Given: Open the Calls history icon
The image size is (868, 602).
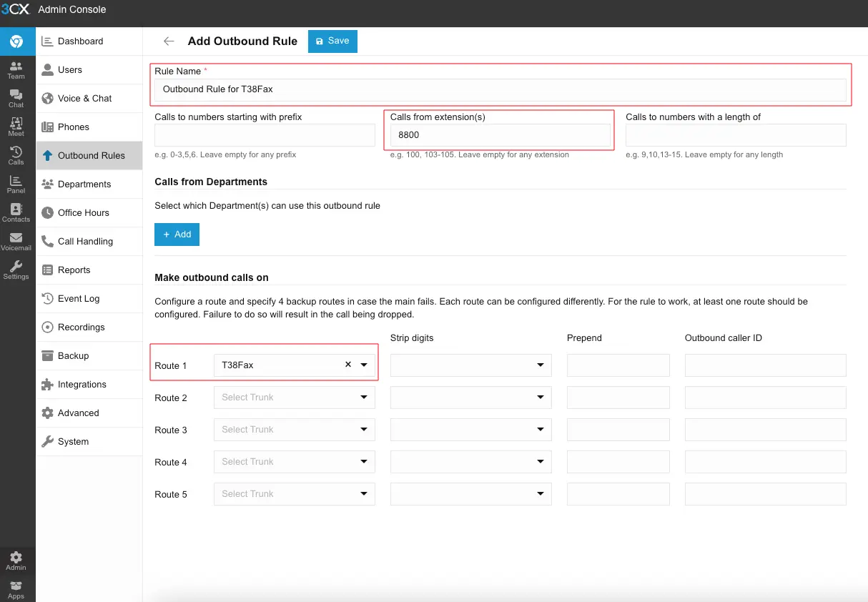Looking at the screenshot, I should pos(16,156).
